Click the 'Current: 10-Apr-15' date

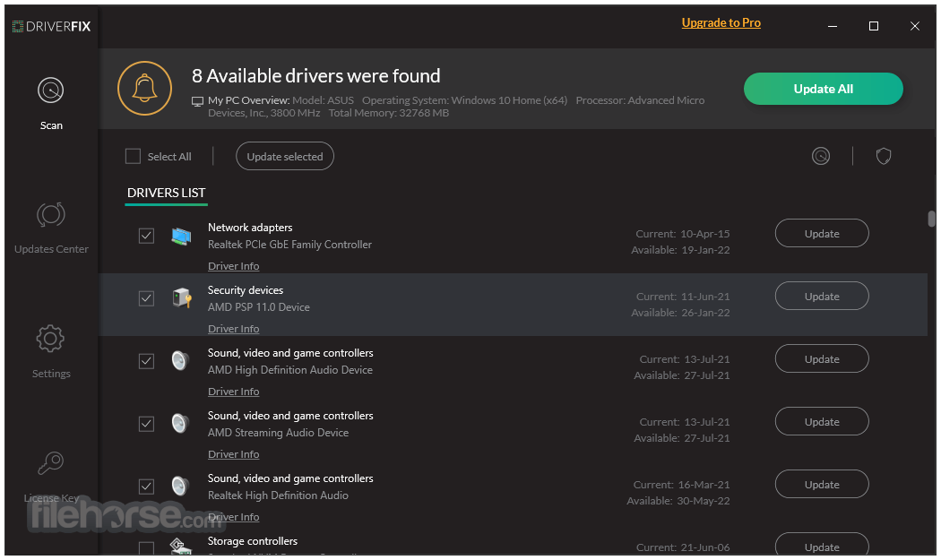(683, 234)
